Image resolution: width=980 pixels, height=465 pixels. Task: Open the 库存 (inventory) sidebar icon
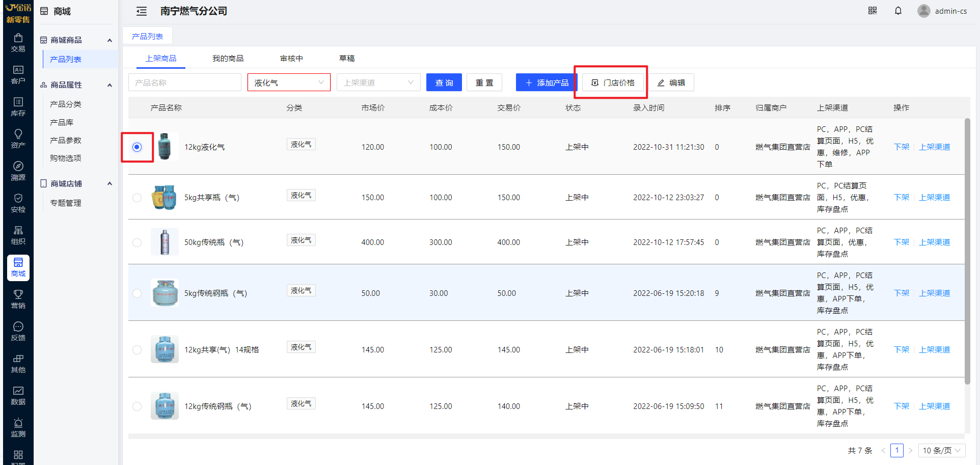pyautogui.click(x=18, y=107)
